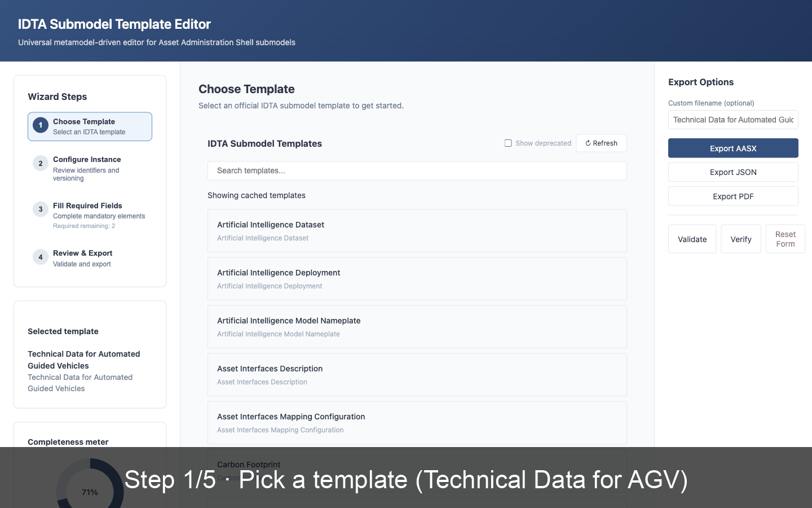Viewport: 812px width, 508px height.
Task: Click the Refresh icon to reload templates
Action: [x=588, y=143]
